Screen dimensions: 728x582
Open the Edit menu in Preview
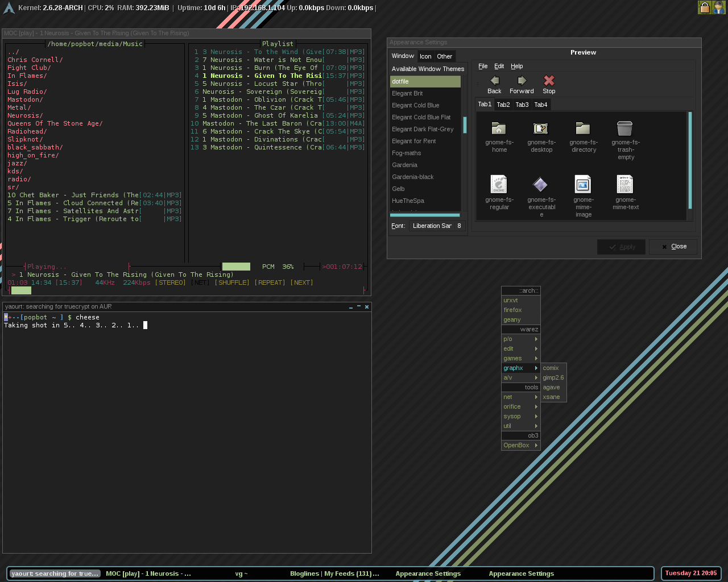[499, 66]
